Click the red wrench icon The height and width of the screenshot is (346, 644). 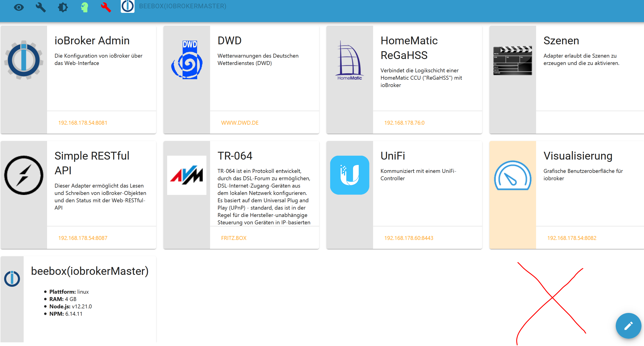106,8
